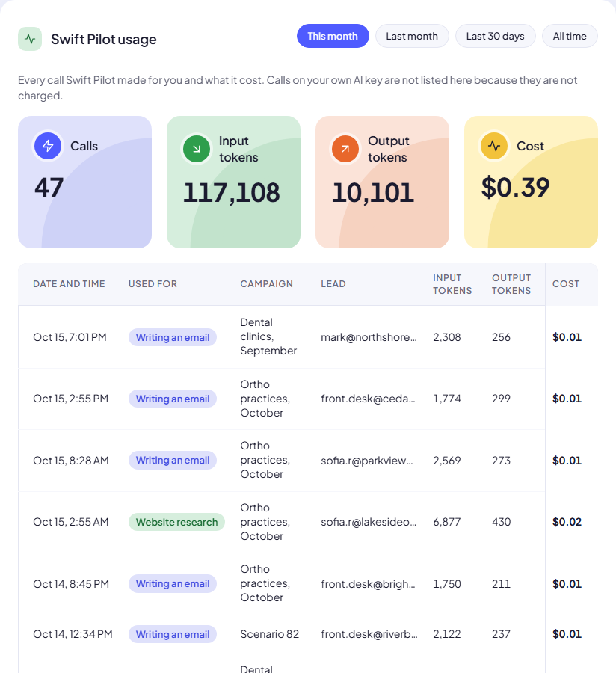This screenshot has height=673, width=616.
Task: Click the 117,108 input tokens total
Action: click(x=232, y=193)
